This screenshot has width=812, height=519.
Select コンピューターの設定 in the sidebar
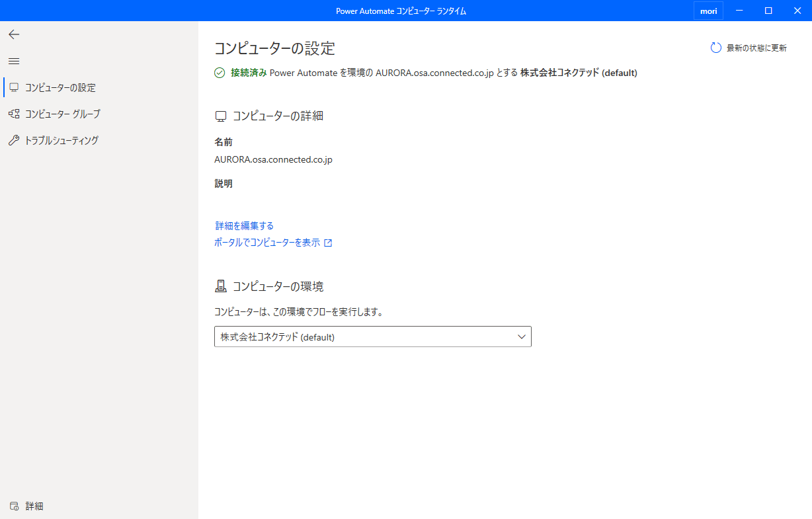coord(60,87)
